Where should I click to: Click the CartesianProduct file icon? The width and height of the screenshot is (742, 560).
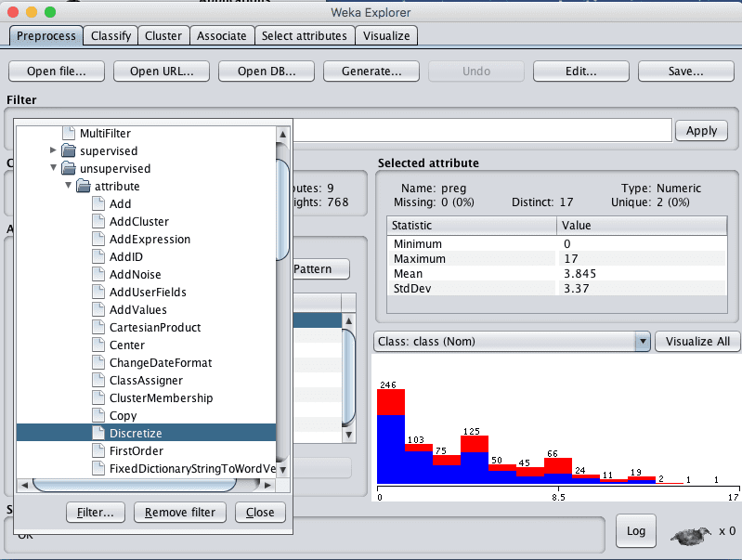pos(98,327)
